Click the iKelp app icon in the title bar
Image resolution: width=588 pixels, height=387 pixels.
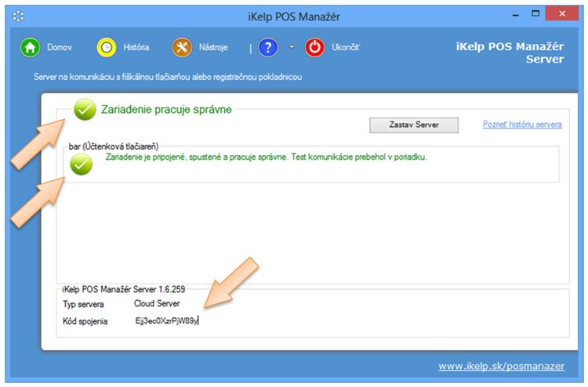(18, 16)
